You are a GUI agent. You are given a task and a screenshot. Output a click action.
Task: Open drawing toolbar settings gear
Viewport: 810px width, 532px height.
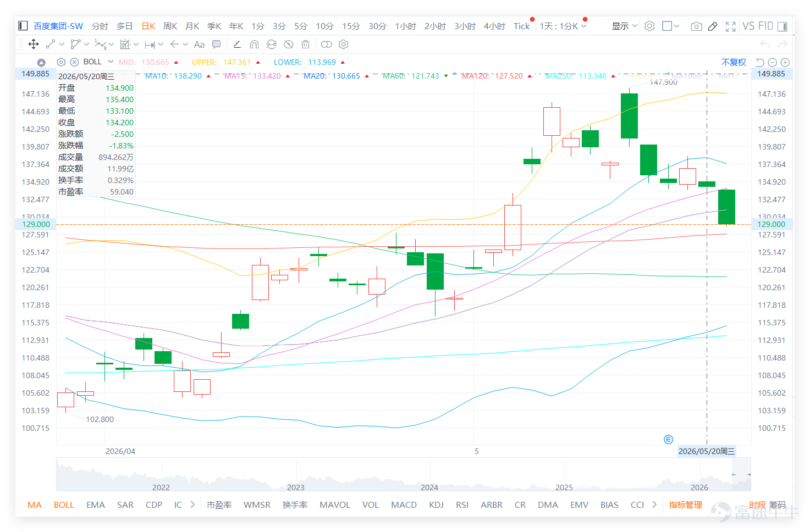pos(344,45)
